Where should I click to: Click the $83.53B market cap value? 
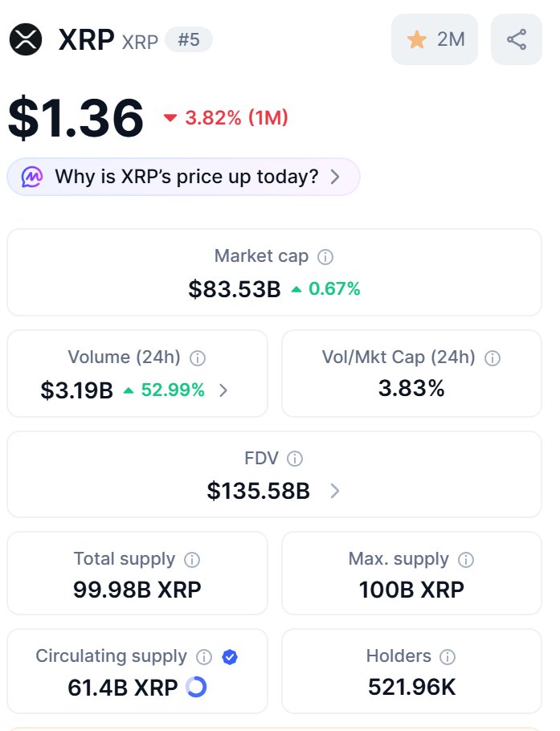[x=235, y=289]
